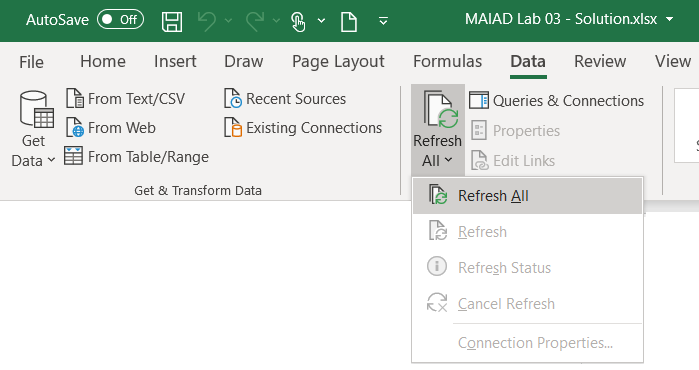Switch to the Home tab
The width and height of the screenshot is (699, 370).
coord(103,61)
